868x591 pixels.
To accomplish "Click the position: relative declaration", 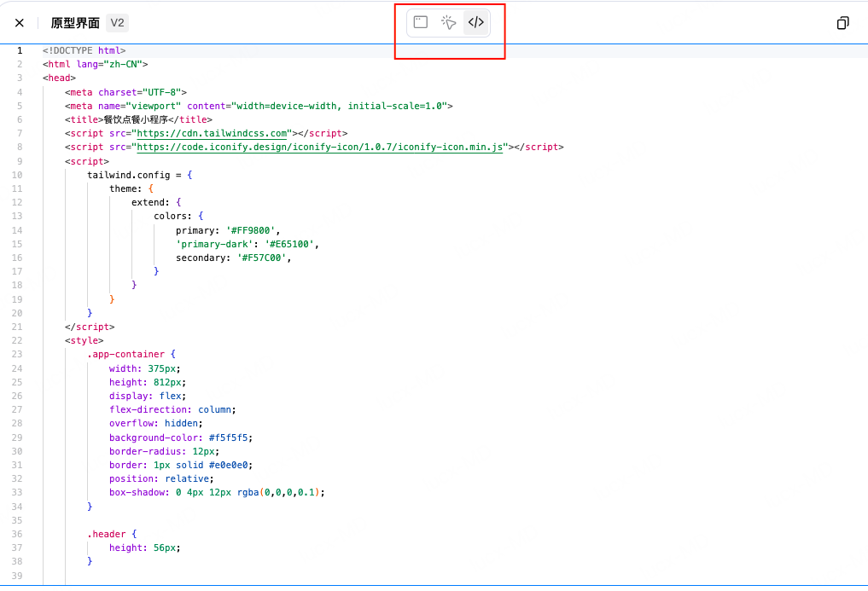I will pyautogui.click(x=161, y=478).
